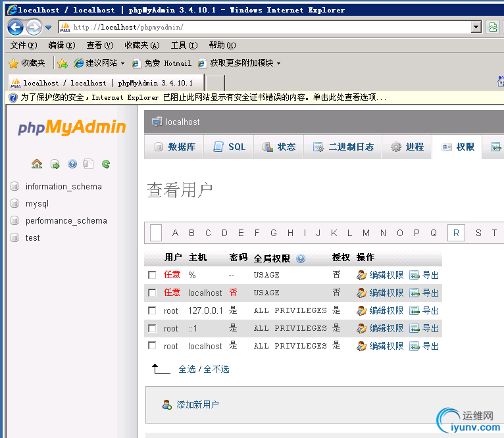The image size is (504, 438).
Task: Open the test database in sidebar
Action: (x=32, y=238)
